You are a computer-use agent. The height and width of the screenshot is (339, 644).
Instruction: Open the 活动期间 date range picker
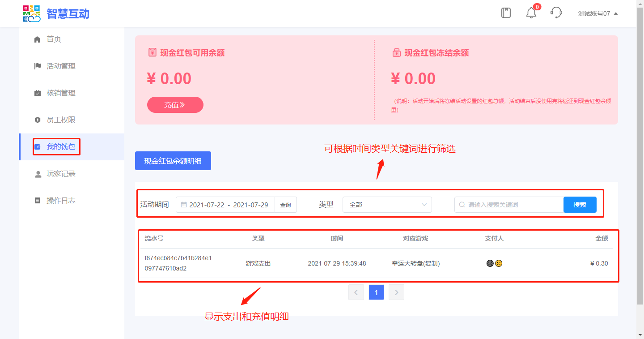[x=228, y=205]
